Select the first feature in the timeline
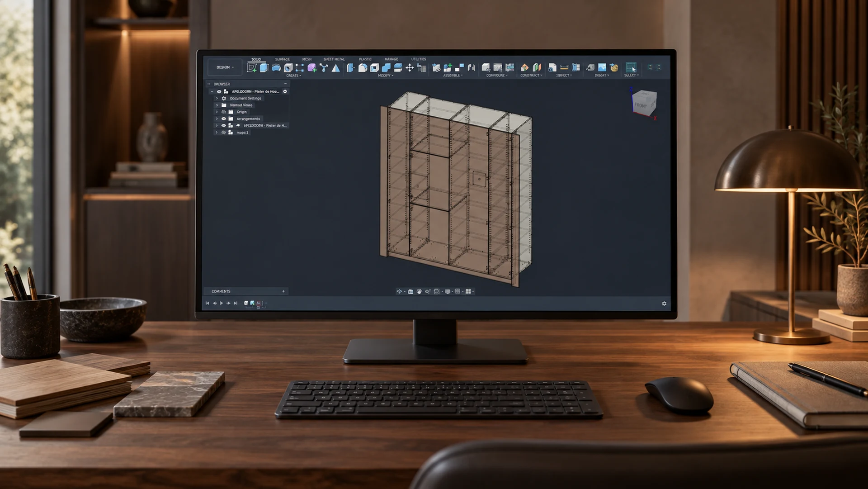The image size is (868, 489). (x=246, y=304)
